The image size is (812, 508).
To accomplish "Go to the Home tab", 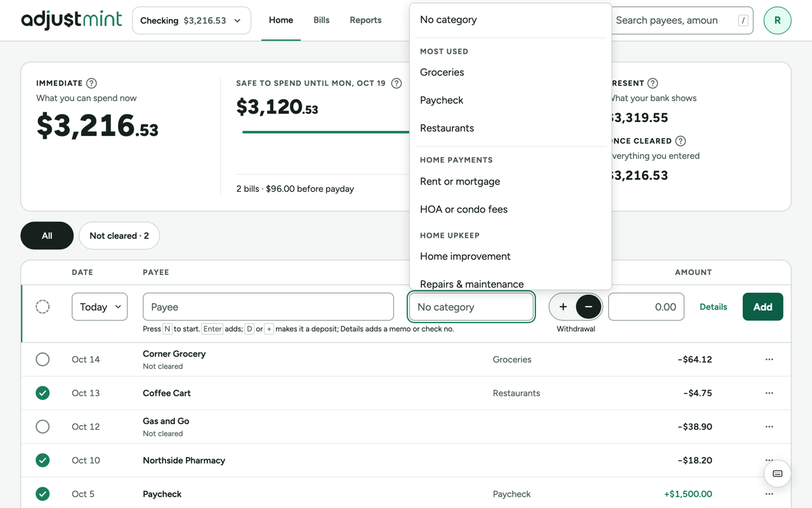I will pyautogui.click(x=280, y=20).
